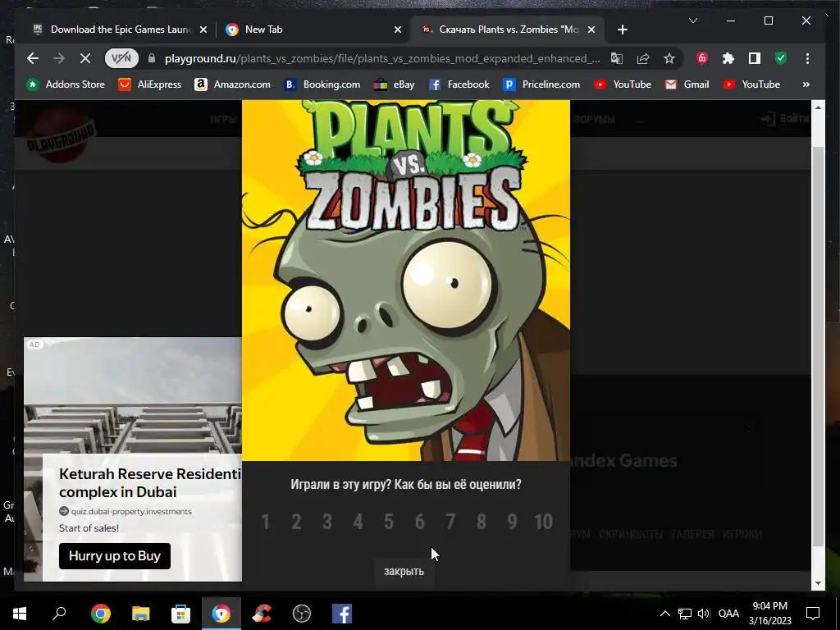This screenshot has height=630, width=840.
Task: Click the scrollbar down arrow
Action: (818, 583)
